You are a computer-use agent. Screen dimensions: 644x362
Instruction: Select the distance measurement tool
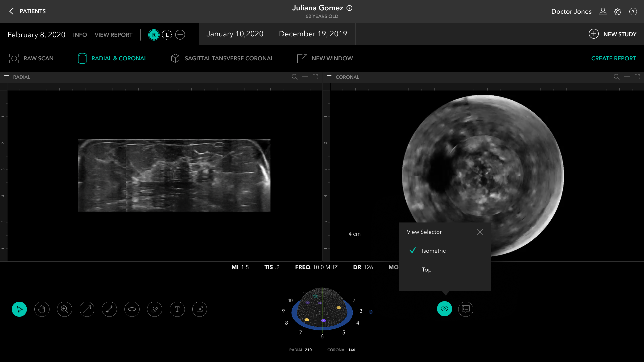[x=110, y=309]
